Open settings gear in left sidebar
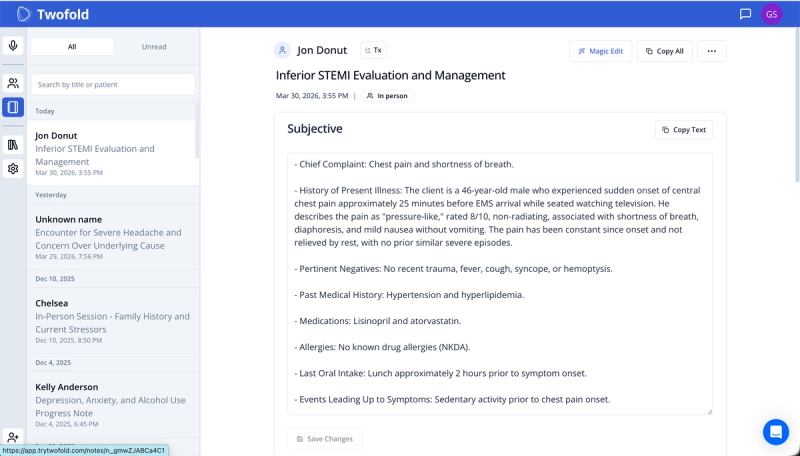This screenshot has height=456, width=800. click(13, 169)
